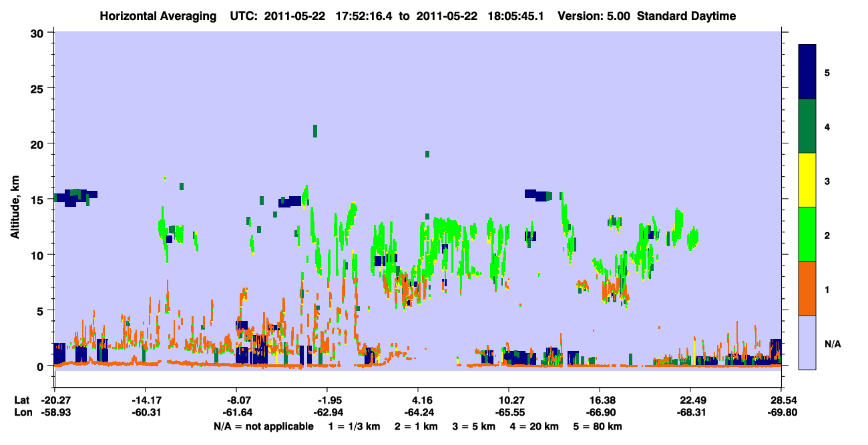Click the longitude value -58.93

[x=55, y=412]
